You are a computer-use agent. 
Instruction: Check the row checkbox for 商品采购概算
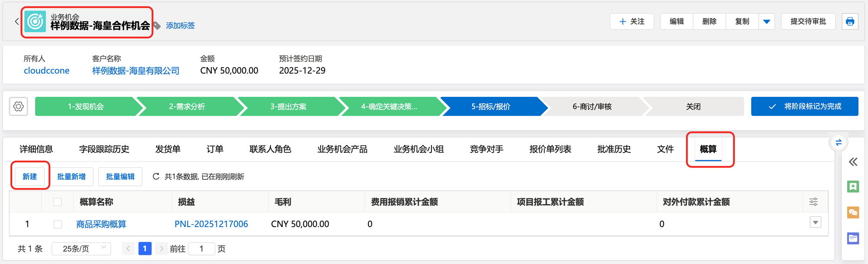pyautogui.click(x=57, y=224)
